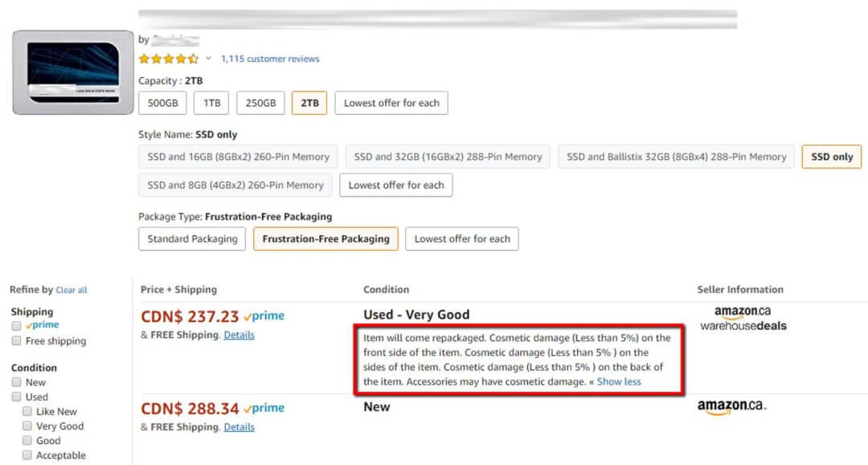Select Standard Packaging option
Image resolution: width=868 pixels, height=465 pixels.
pyautogui.click(x=191, y=239)
